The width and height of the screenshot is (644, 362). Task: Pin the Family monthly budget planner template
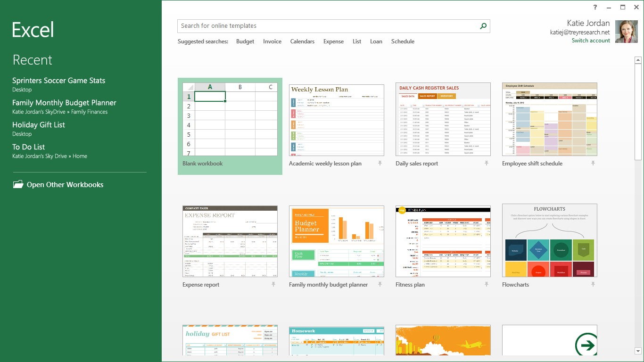(380, 284)
